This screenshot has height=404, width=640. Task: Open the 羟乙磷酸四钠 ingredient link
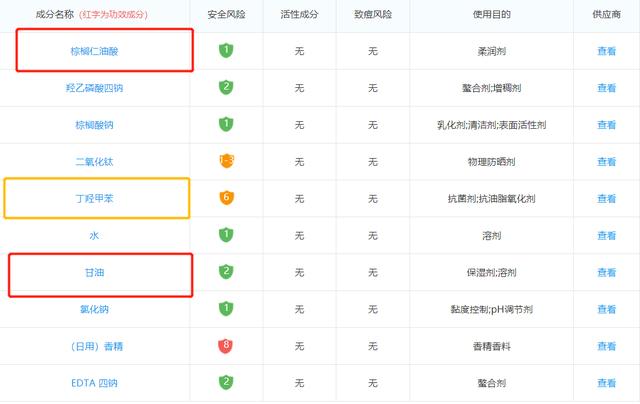(x=94, y=88)
